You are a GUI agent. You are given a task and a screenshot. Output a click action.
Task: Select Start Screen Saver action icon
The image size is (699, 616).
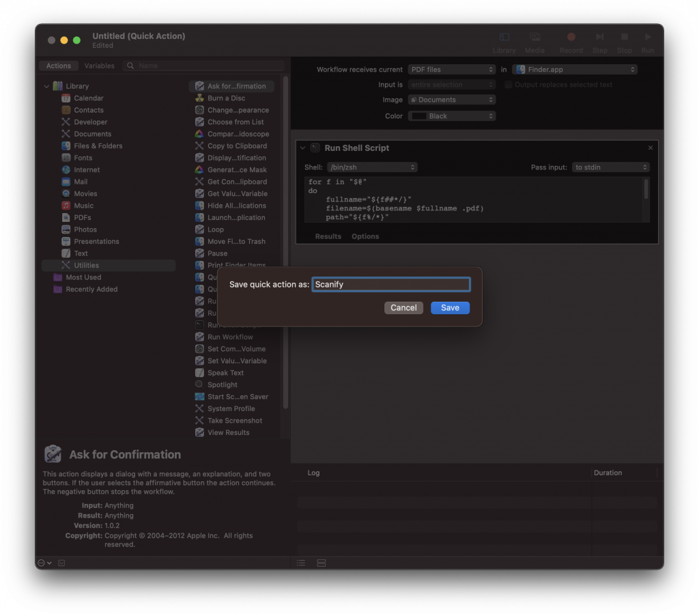coord(199,397)
